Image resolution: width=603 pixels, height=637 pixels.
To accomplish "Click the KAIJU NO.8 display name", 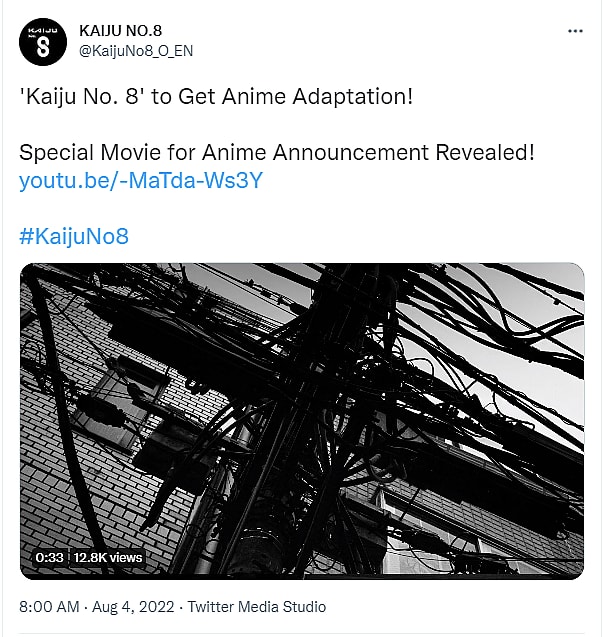I will click(x=132, y=29).
